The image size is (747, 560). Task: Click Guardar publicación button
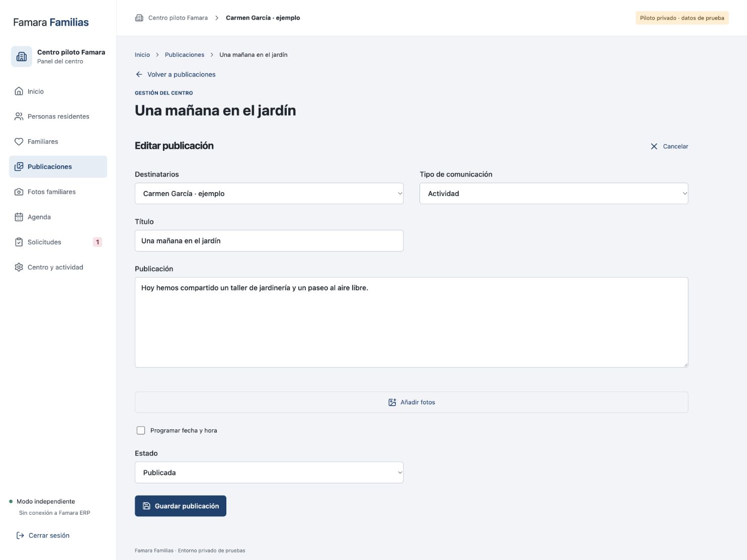tap(181, 506)
